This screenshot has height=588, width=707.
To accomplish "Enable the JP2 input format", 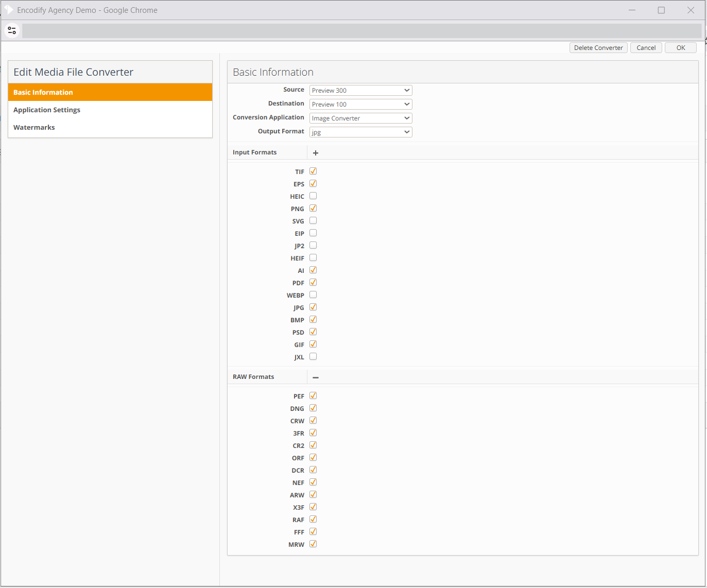I will coord(313,245).
